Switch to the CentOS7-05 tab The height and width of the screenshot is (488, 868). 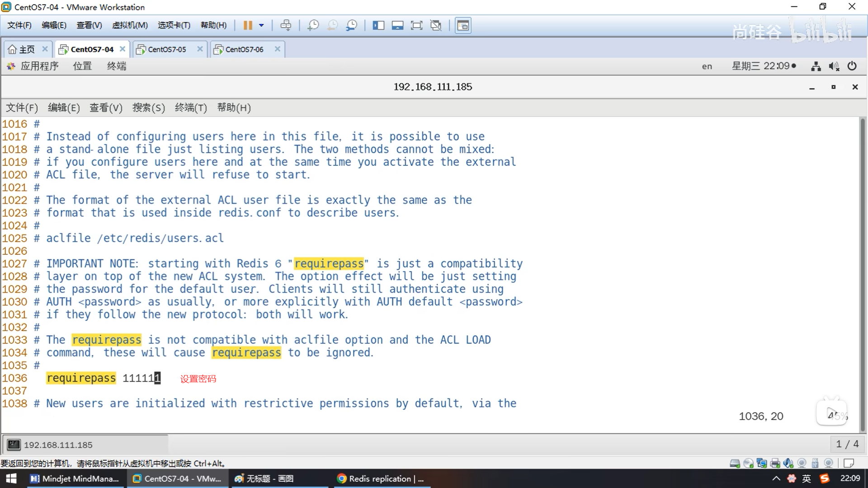167,49
